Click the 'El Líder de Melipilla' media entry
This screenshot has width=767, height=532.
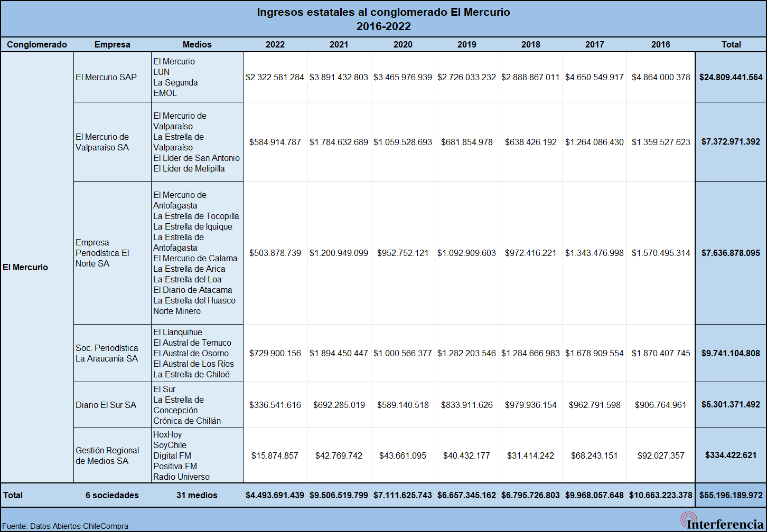(189, 168)
